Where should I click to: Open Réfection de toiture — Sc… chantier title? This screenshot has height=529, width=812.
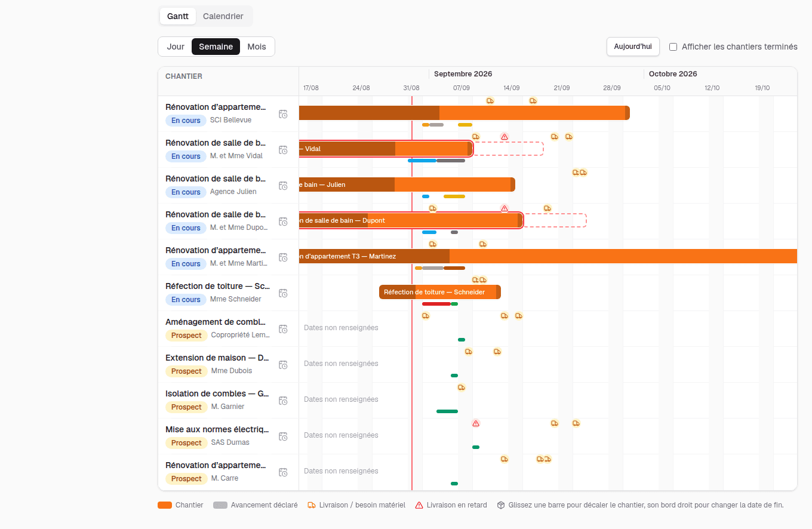[x=217, y=286]
